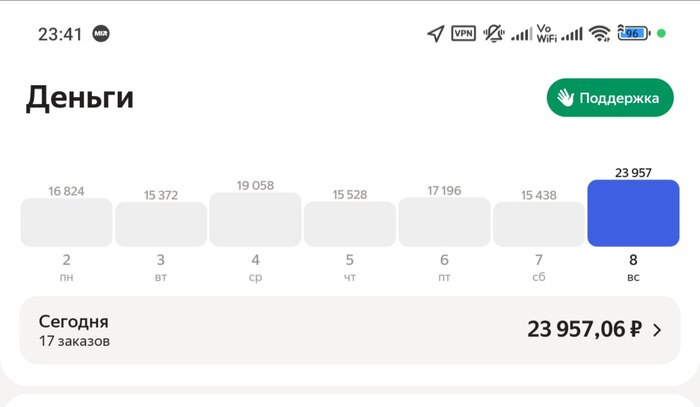700x407 pixels.
Task: Tap the VPN status icon
Action: tap(463, 33)
